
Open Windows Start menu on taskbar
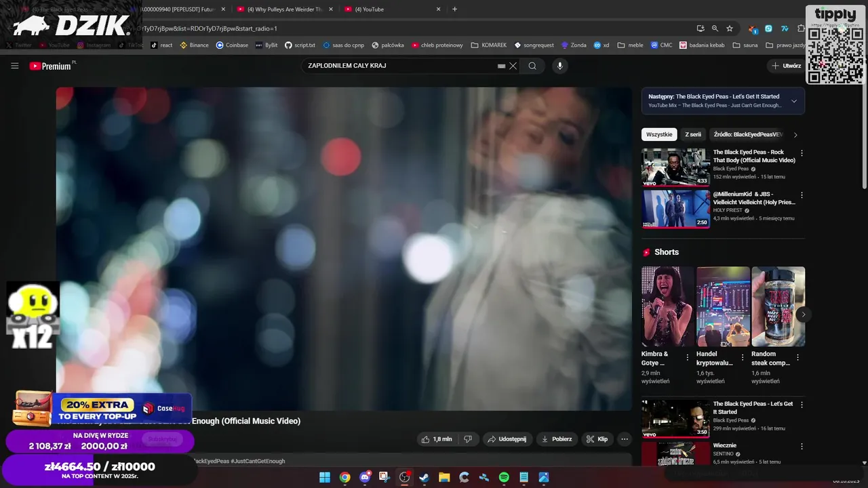[x=325, y=477]
